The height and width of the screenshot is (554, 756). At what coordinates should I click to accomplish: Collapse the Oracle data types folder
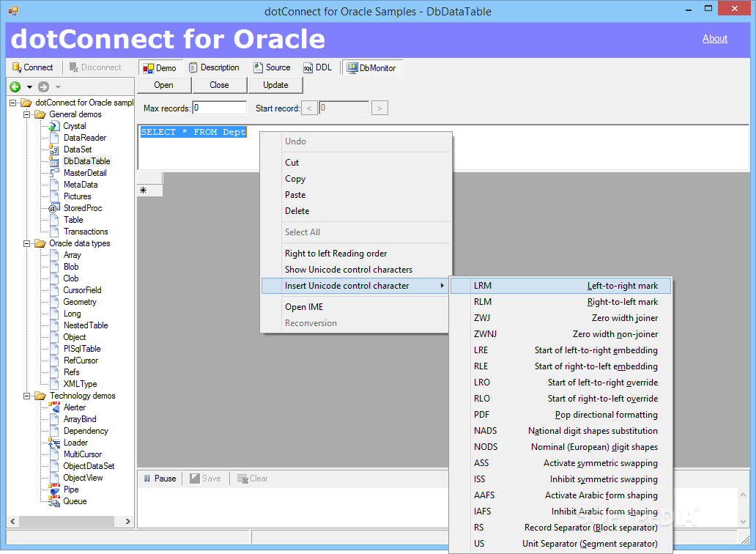[27, 243]
